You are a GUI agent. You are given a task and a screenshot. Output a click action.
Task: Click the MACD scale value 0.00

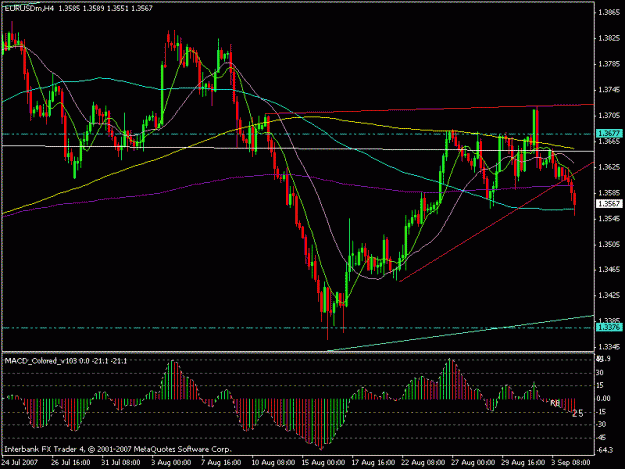click(603, 398)
